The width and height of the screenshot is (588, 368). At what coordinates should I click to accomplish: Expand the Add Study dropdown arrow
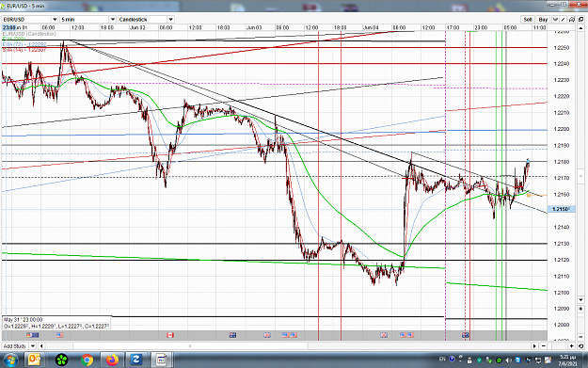coord(33,345)
